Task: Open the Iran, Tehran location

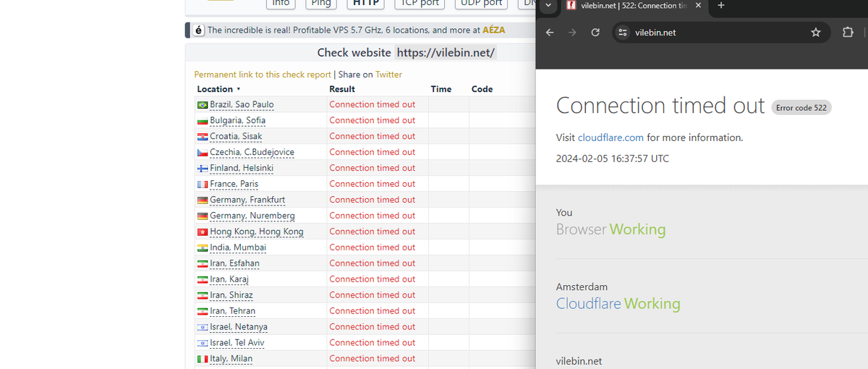Action: coord(232,311)
